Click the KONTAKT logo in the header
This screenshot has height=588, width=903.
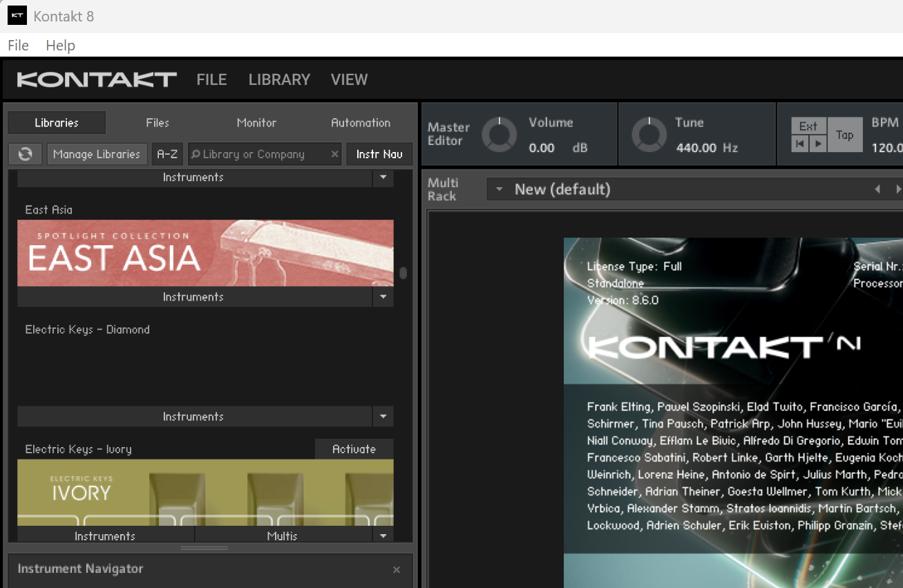(x=97, y=80)
